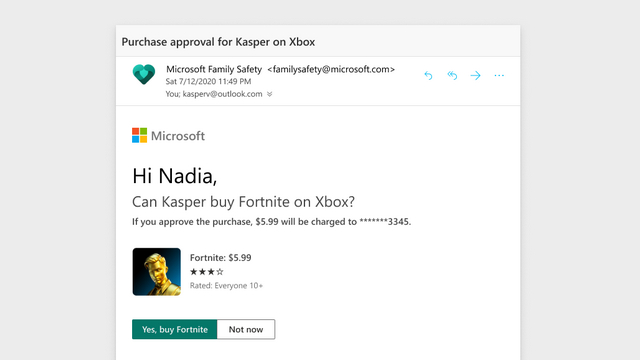Open the more actions ellipsis menu

(x=499, y=76)
